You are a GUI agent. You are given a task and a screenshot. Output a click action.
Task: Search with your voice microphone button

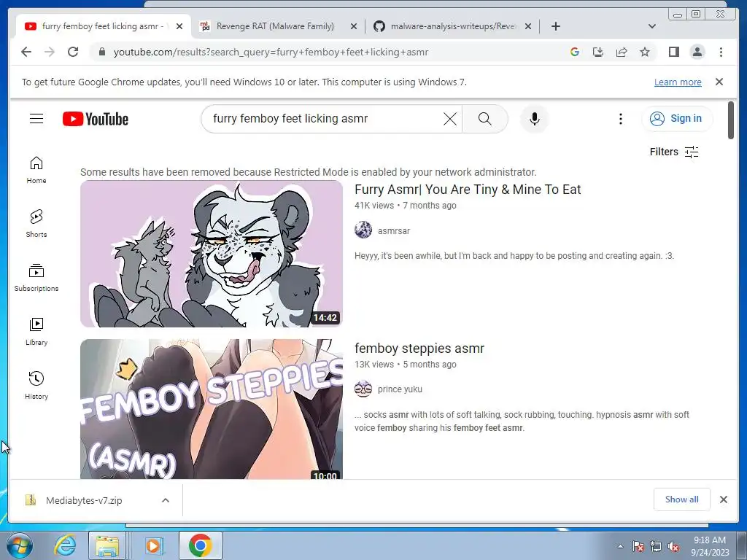coord(535,119)
